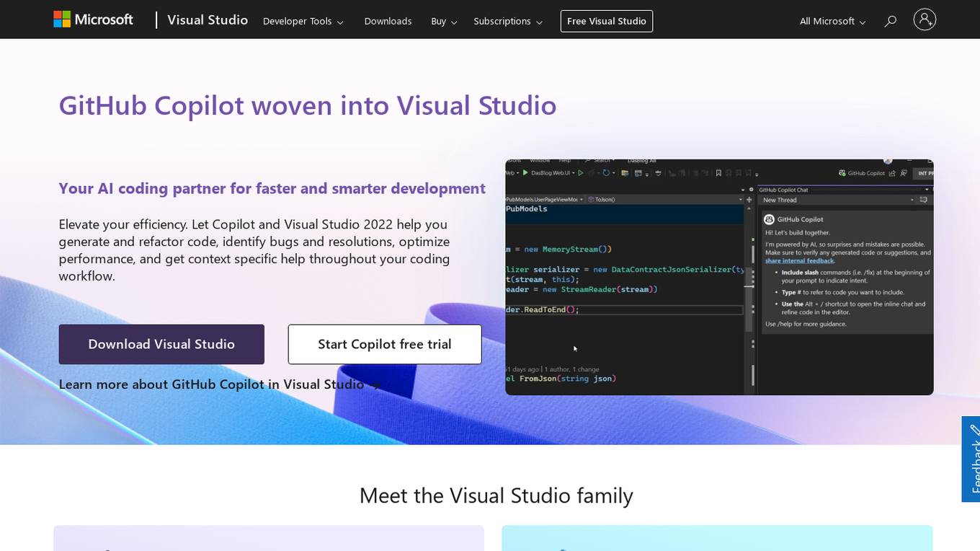
Task: Open the Downloads menu item
Action: point(388,21)
